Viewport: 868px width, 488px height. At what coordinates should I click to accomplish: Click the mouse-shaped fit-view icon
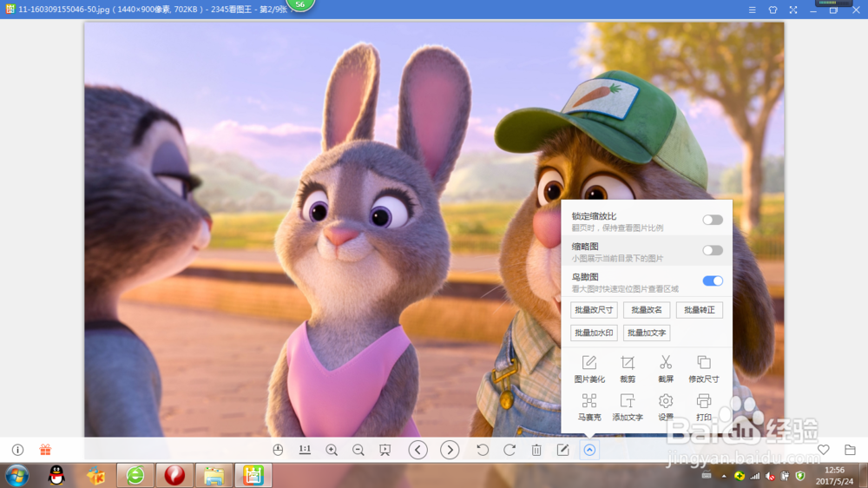278,450
